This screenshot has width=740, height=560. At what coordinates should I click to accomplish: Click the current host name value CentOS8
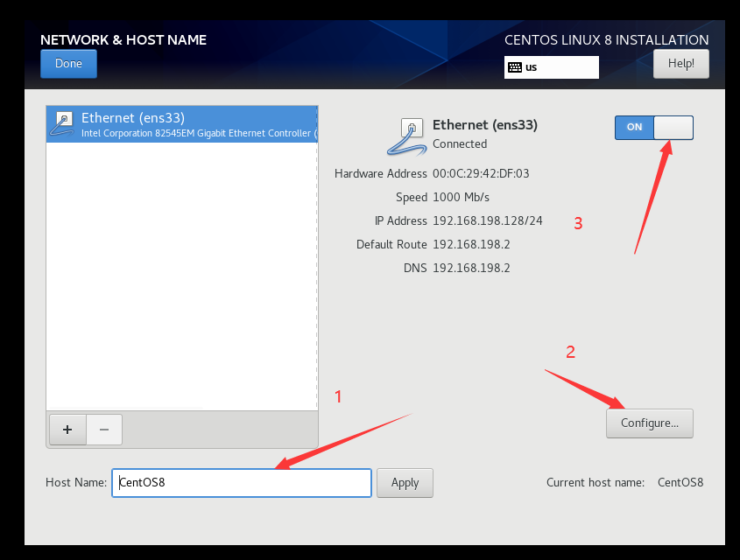(x=680, y=482)
